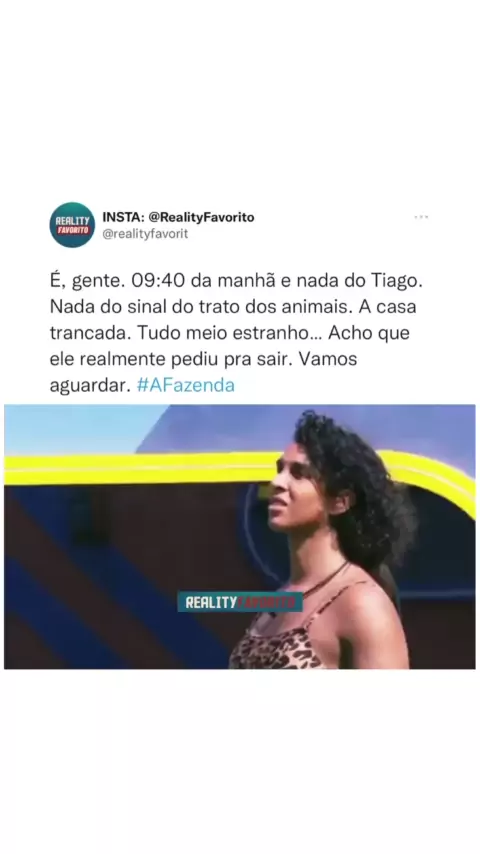The width and height of the screenshot is (480, 854).
Task: Click the text 'ele realmente pediu pra sair'
Action: [x=172, y=359]
